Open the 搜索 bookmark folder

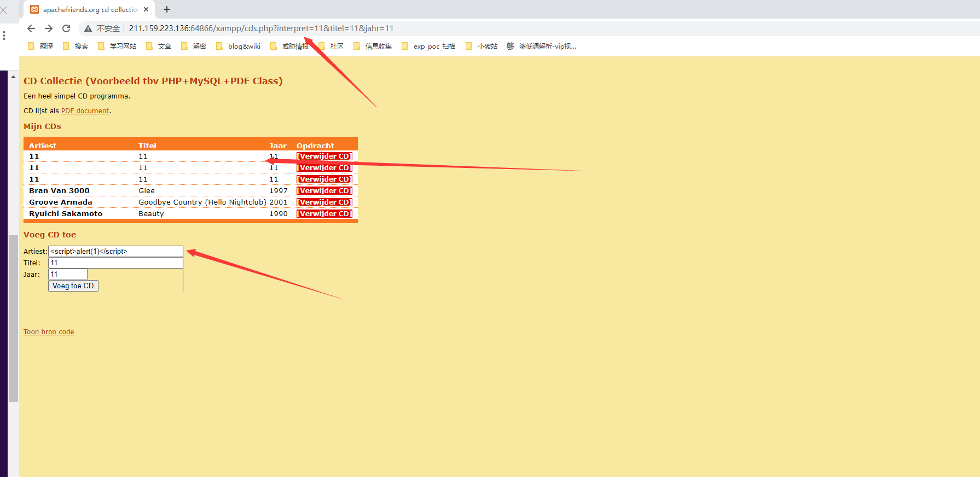tap(76, 46)
